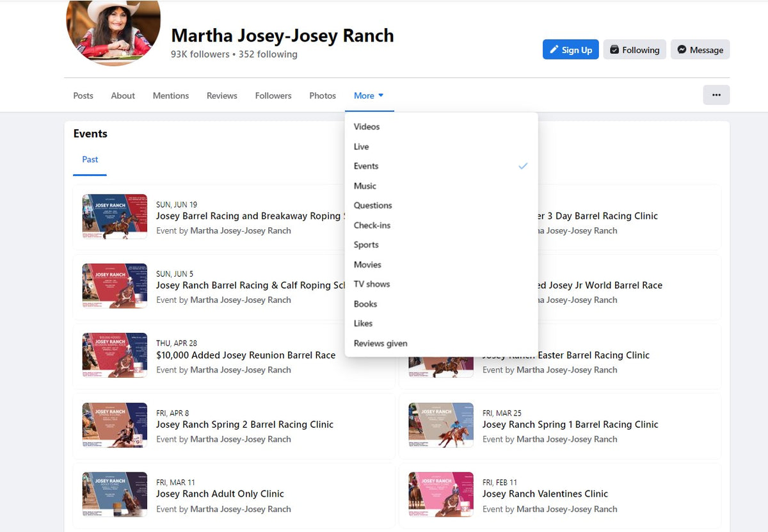Viewport: 768px width, 532px height.
Task: Click the Sign Up button
Action: (x=570, y=50)
